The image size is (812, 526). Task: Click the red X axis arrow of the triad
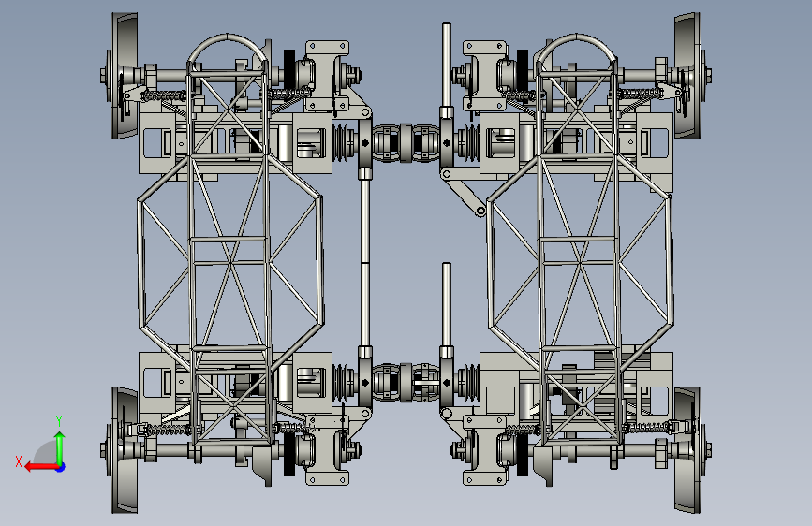[41, 467]
